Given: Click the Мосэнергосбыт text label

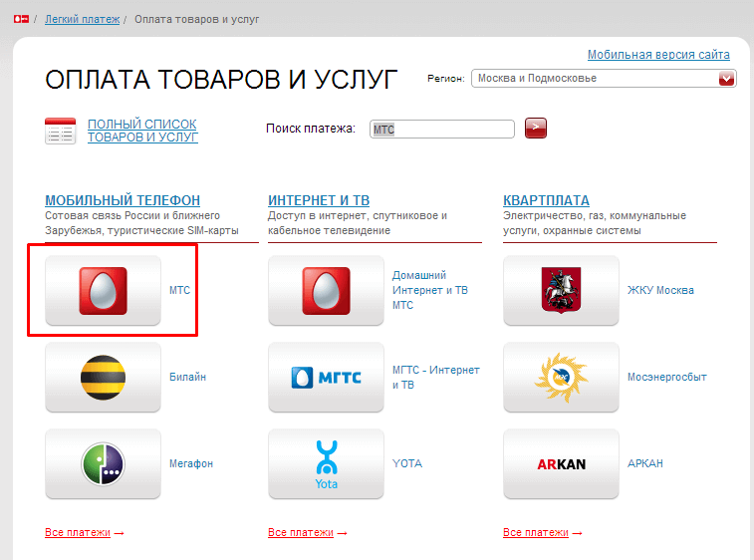Looking at the screenshot, I should [x=667, y=378].
